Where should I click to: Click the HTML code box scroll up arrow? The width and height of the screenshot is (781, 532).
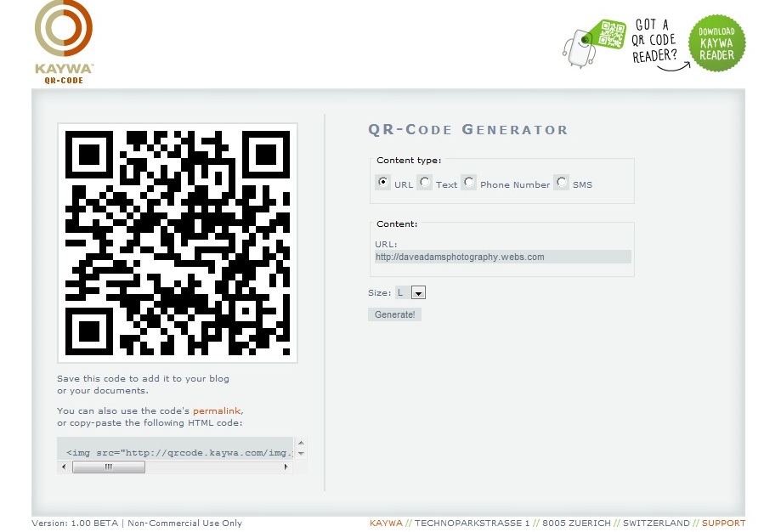click(301, 443)
